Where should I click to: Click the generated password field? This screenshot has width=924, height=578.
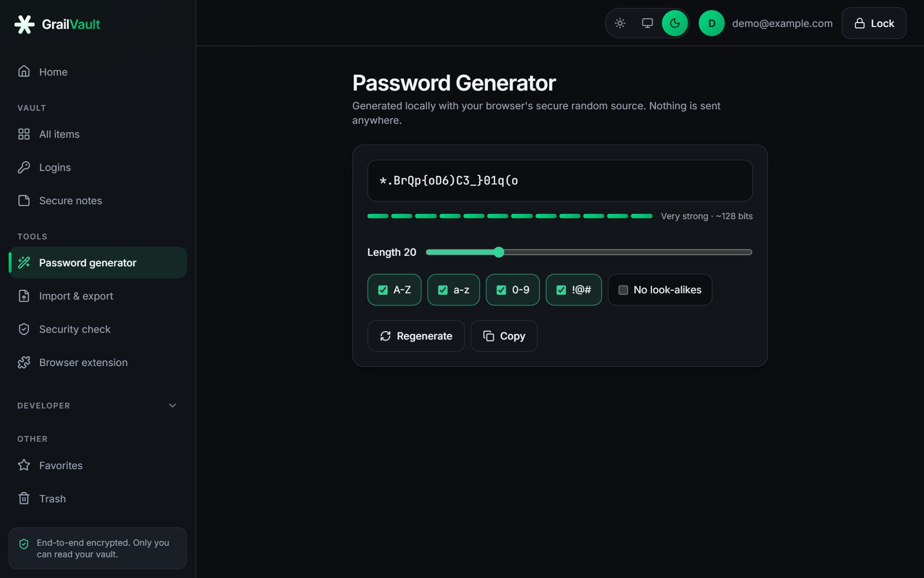560,181
